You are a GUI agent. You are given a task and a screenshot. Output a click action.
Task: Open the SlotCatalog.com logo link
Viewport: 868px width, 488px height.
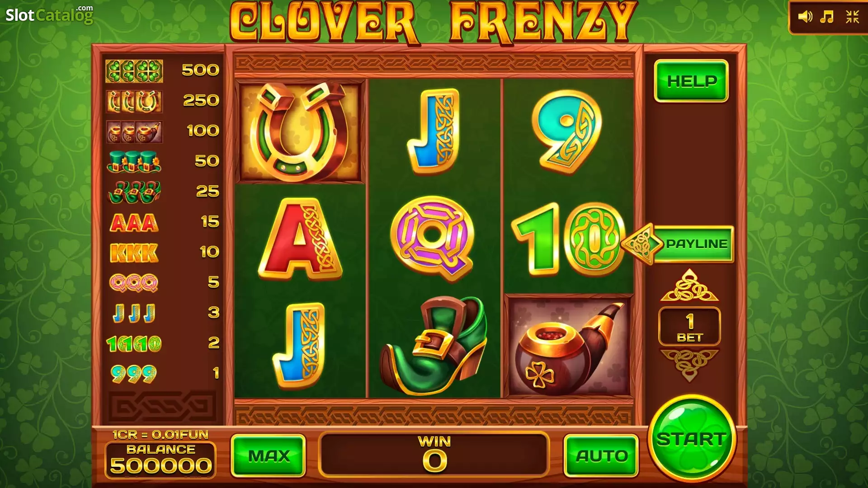coord(49,14)
